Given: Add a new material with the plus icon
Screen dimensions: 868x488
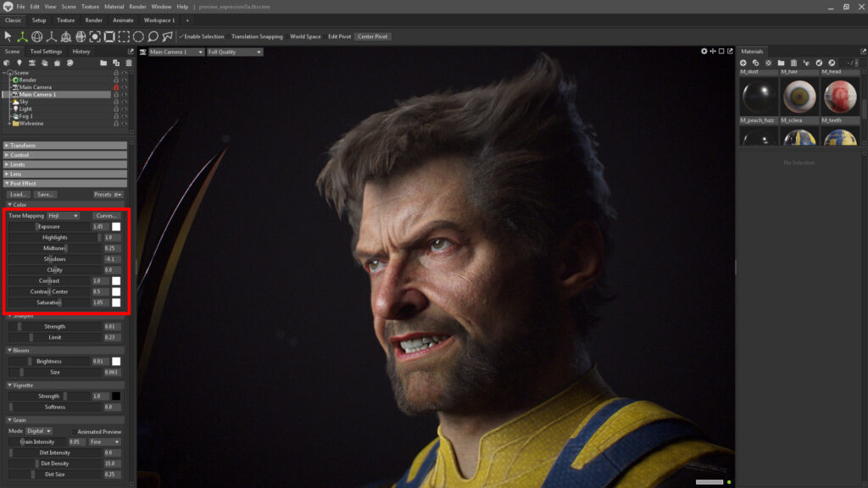Looking at the screenshot, I should tap(743, 63).
